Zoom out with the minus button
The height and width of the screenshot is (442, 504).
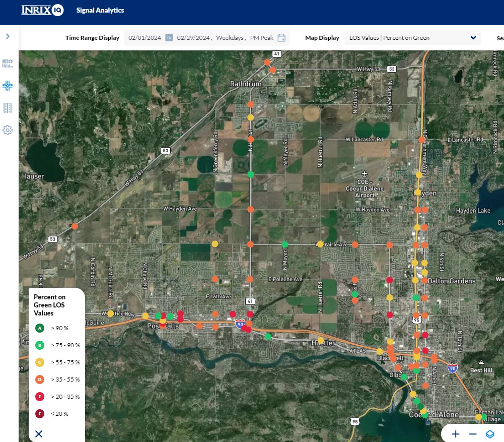coord(473,434)
